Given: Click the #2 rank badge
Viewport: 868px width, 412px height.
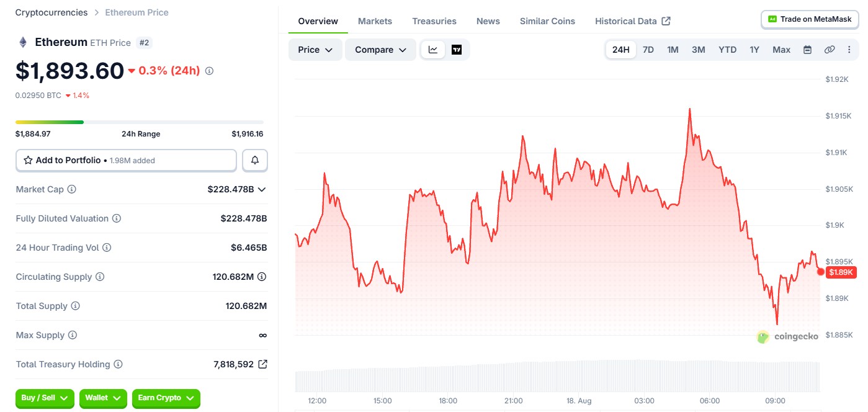Looking at the screenshot, I should tap(144, 43).
